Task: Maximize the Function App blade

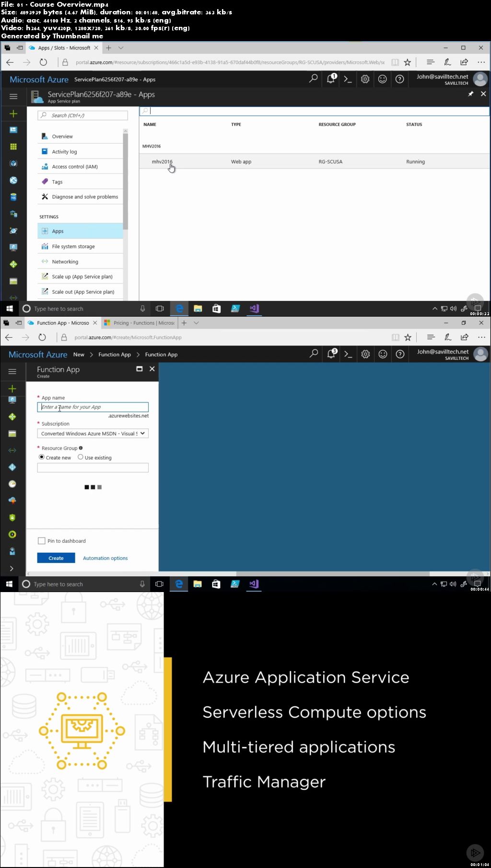Action: [140, 369]
